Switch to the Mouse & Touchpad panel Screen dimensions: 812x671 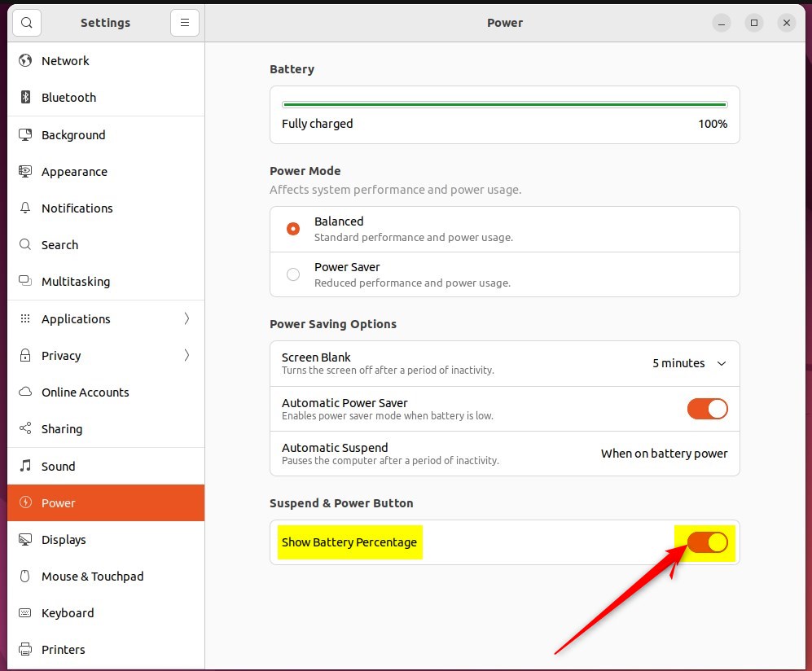click(x=106, y=577)
